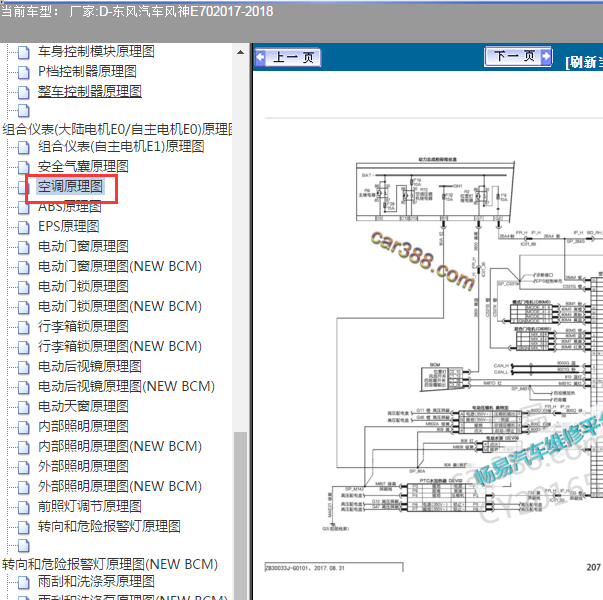Screen dimensions: 603x600
Task: Click the tree panel scrollbar thumb
Action: [241, 515]
